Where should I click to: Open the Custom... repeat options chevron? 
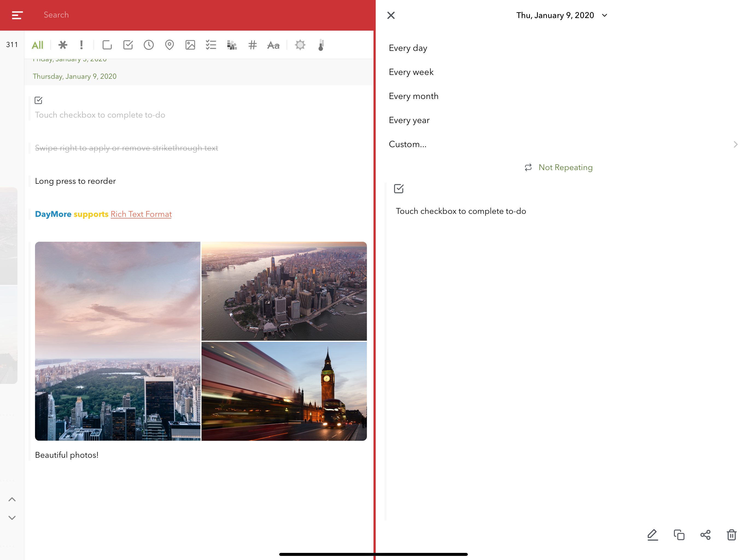[x=735, y=145]
